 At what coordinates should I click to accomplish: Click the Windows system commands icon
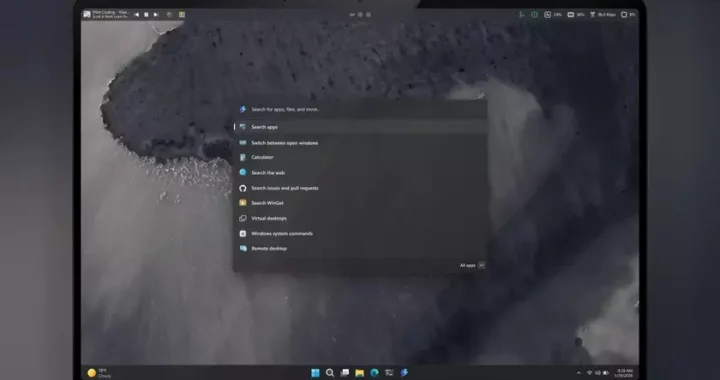(x=243, y=233)
